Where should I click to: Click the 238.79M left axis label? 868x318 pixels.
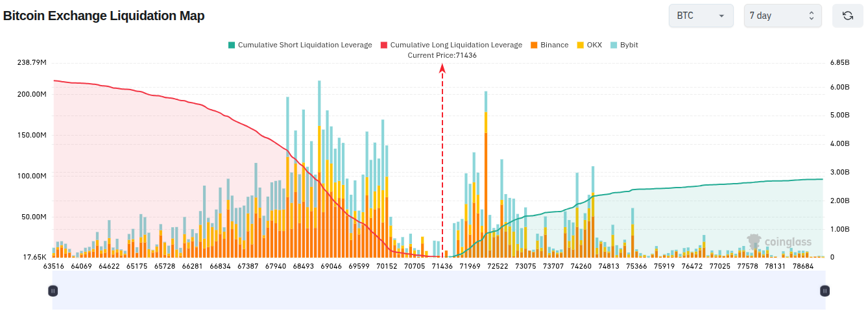coord(31,62)
